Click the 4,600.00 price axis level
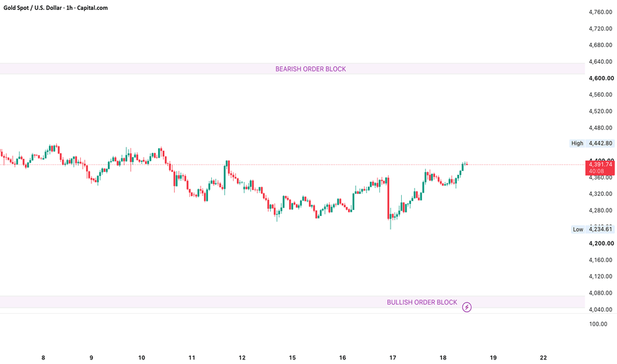This screenshot has width=617, height=364. coord(601,78)
